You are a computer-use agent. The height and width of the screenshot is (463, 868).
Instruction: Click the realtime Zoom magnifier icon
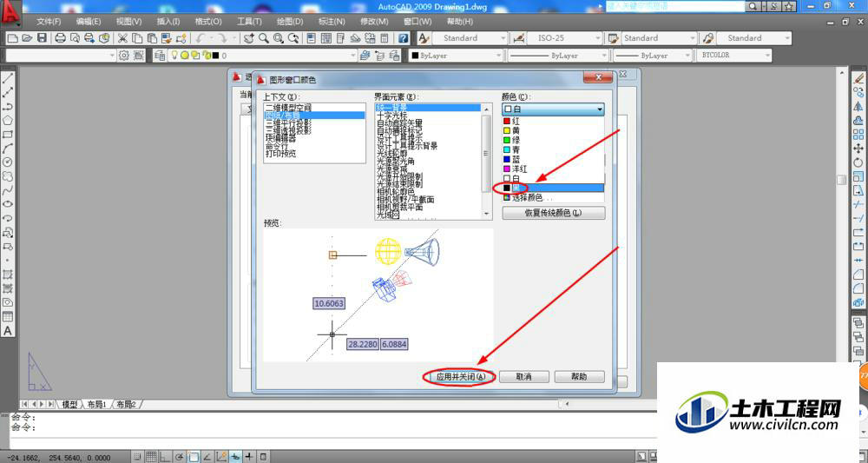point(264,38)
